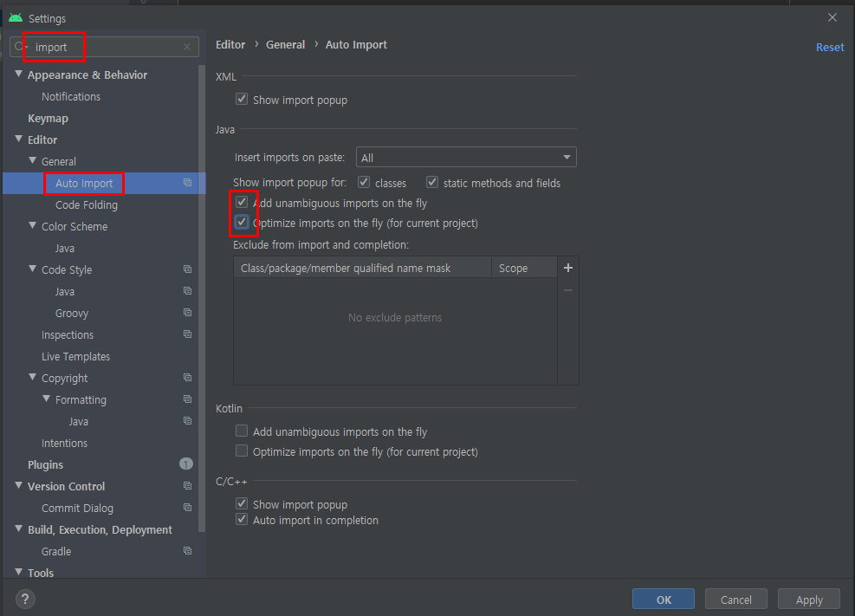Click the project-level icon beside Code Style

[x=188, y=269]
